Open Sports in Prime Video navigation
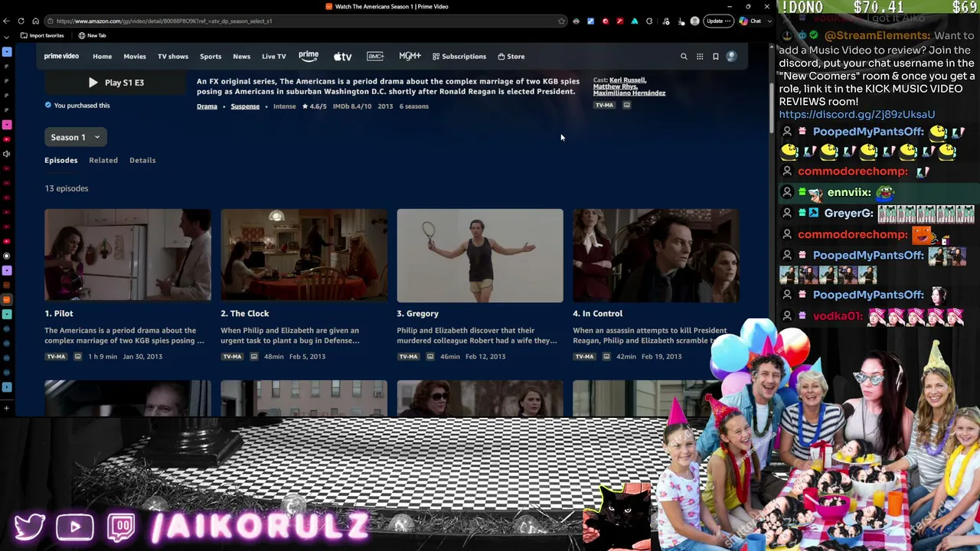Screen dimensions: 980x551 pyautogui.click(x=211, y=56)
